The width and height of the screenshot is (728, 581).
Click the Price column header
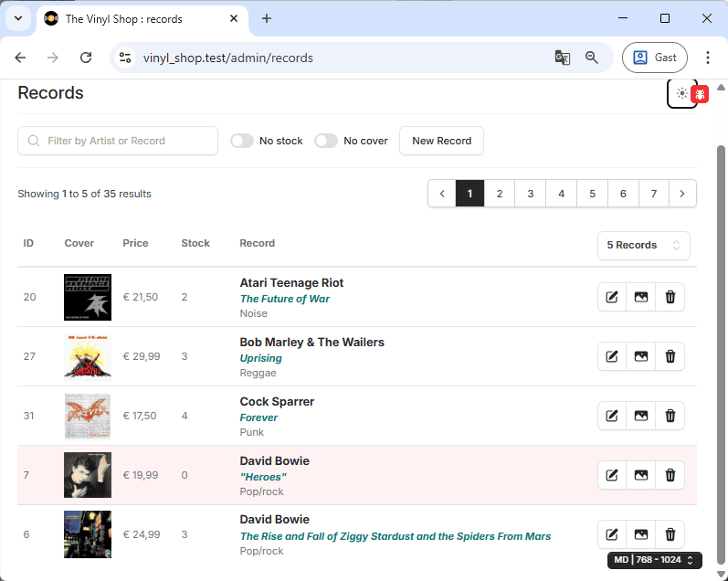click(x=135, y=243)
